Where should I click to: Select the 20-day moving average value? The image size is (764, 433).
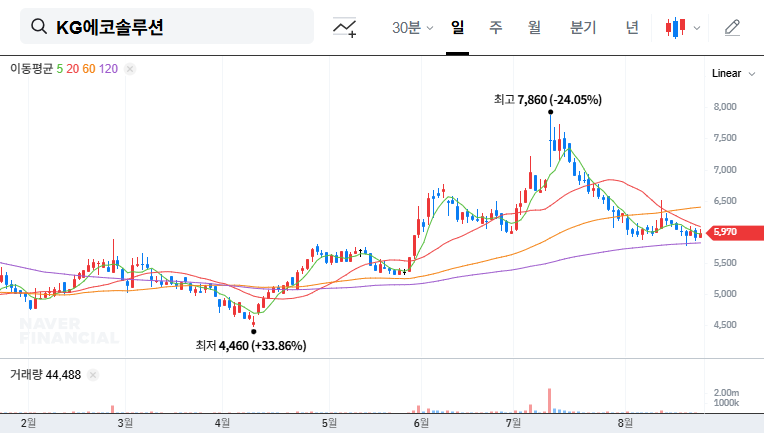73,69
